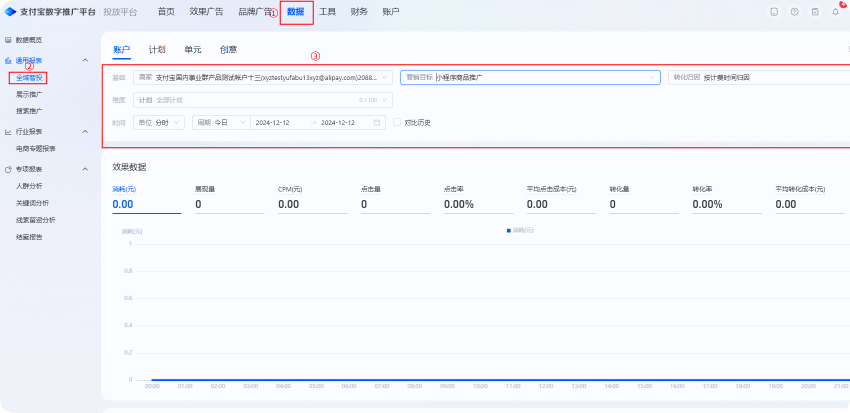The height and width of the screenshot is (413, 850).
Task: Open the task checklist icon in header
Action: (x=815, y=12)
